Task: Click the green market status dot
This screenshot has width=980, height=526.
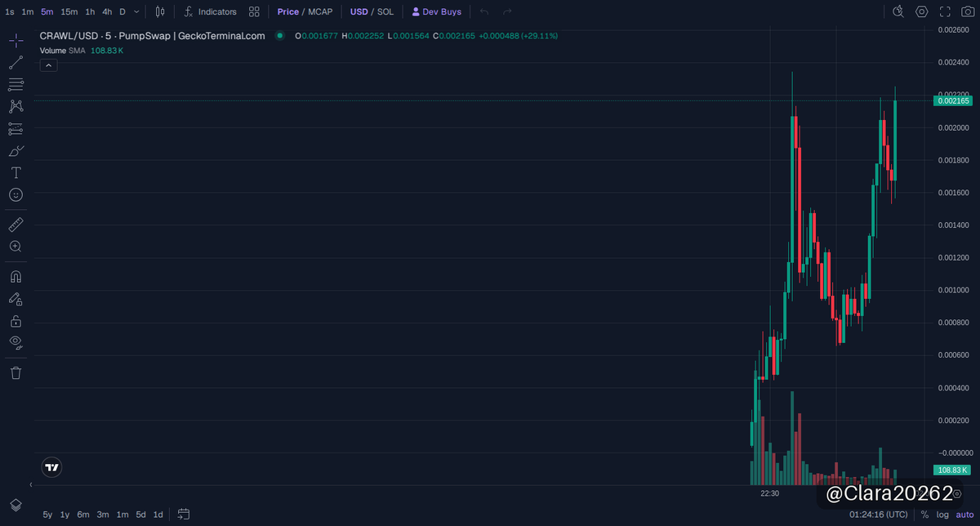Action: point(280,36)
